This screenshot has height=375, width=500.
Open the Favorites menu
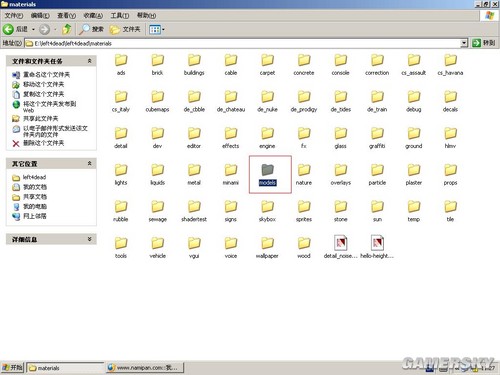(x=93, y=16)
